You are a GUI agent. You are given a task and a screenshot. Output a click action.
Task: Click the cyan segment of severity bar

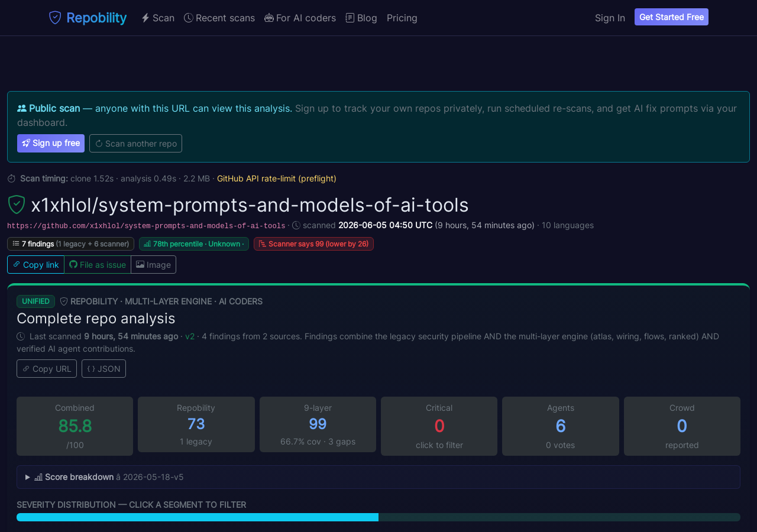coord(198,517)
